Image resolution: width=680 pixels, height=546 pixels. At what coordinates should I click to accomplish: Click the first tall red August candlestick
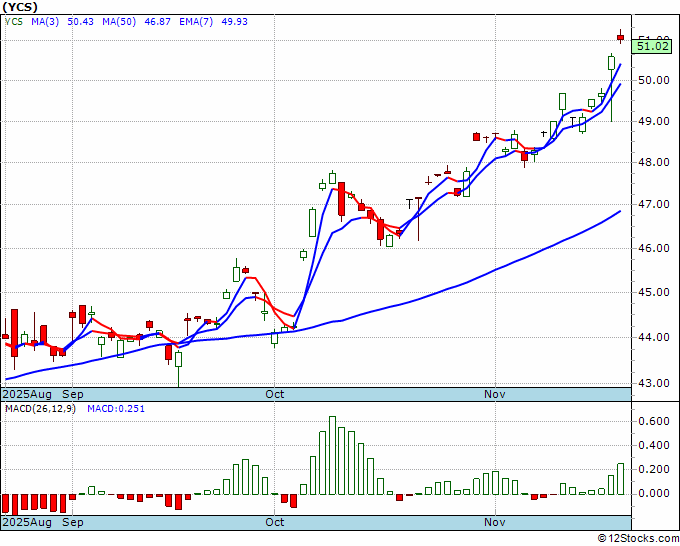pyautogui.click(x=14, y=333)
